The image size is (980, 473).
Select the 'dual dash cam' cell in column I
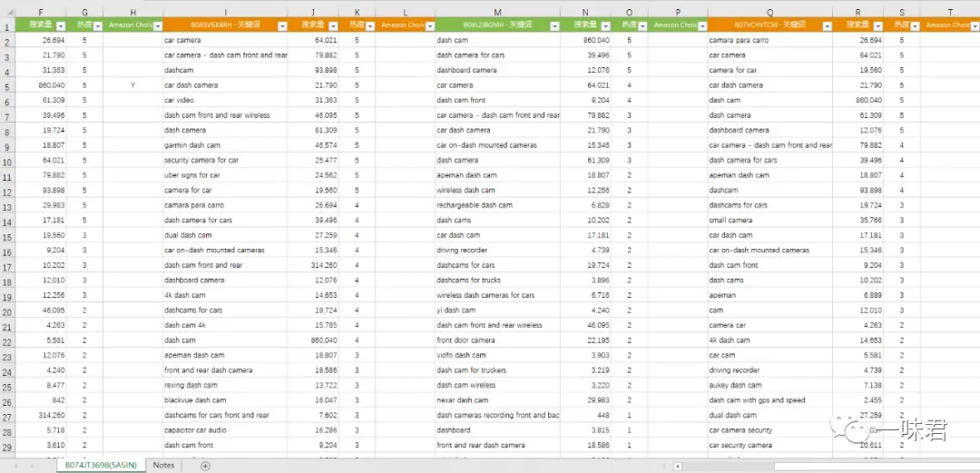[225, 235]
